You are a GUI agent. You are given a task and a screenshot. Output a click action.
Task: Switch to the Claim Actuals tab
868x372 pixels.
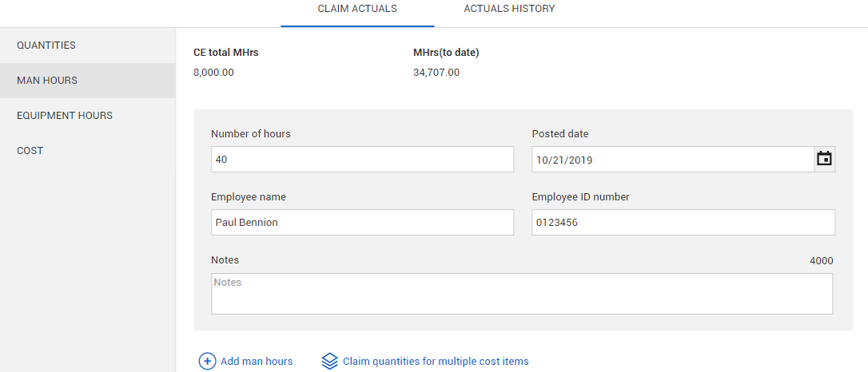tap(357, 10)
